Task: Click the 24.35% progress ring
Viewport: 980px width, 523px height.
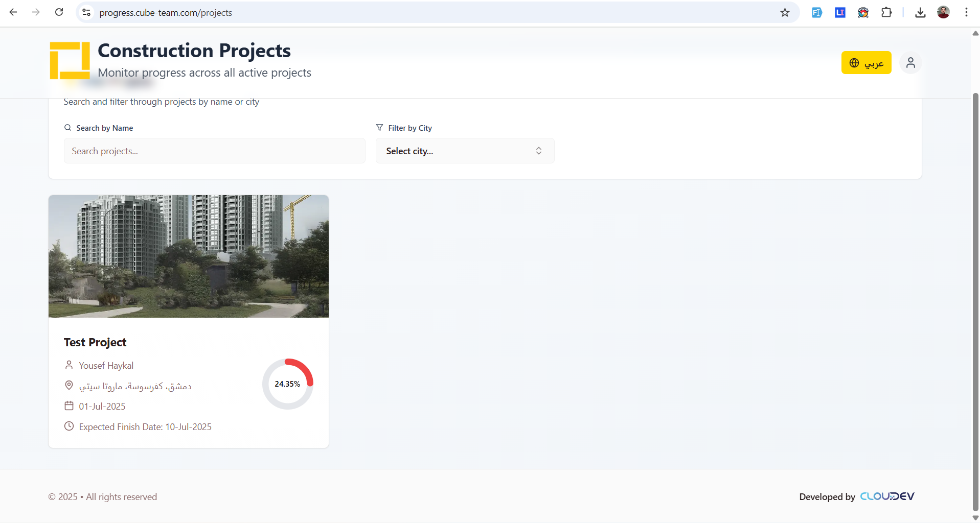Action: click(287, 384)
